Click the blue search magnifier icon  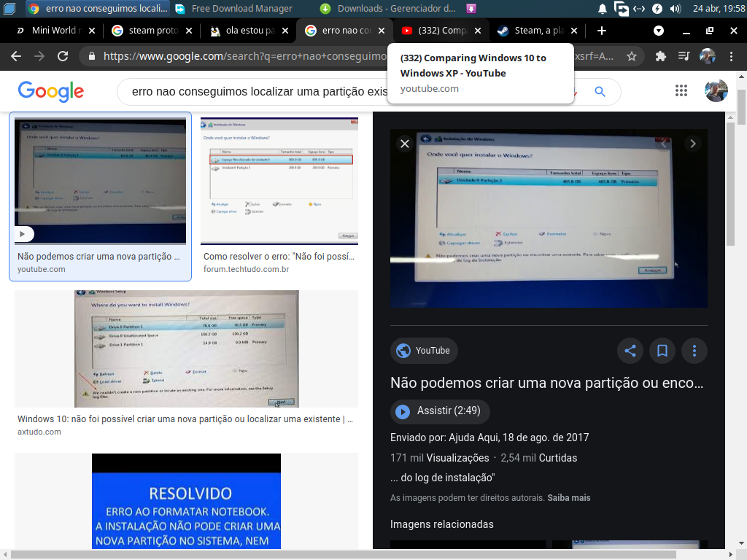tap(600, 91)
